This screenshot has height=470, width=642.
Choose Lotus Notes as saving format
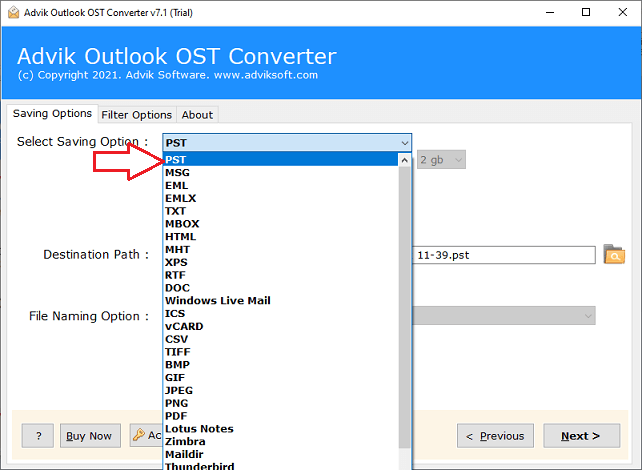[199, 429]
